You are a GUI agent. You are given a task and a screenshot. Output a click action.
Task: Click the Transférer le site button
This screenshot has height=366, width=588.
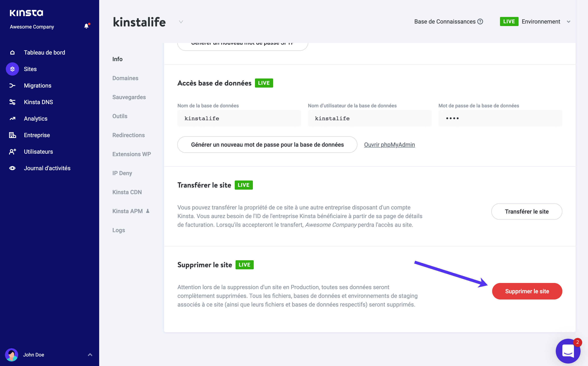526,212
